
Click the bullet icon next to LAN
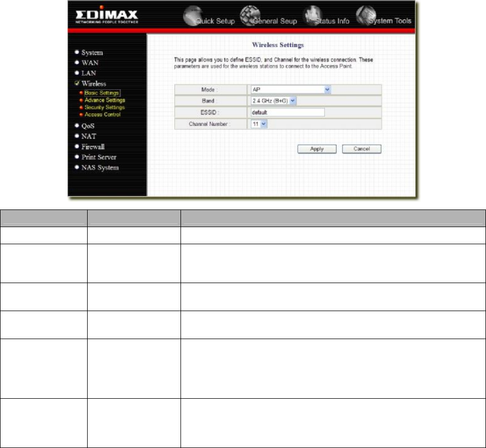click(x=77, y=73)
